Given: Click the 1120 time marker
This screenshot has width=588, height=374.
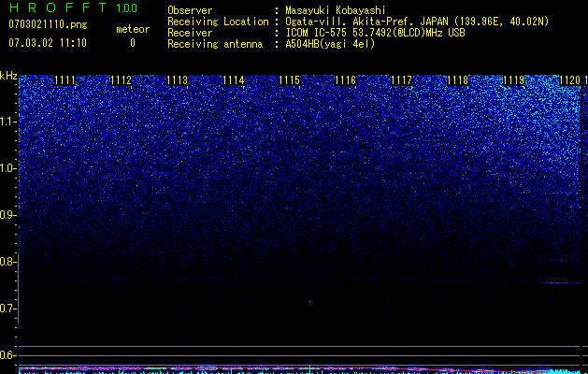Looking at the screenshot, I should pos(569,80).
